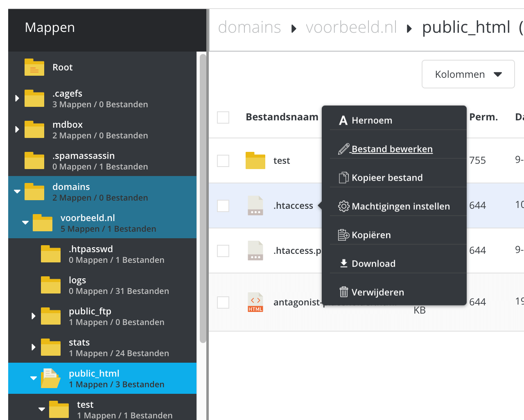Open the test folder name in list
This screenshot has width=524, height=420.
click(282, 160)
